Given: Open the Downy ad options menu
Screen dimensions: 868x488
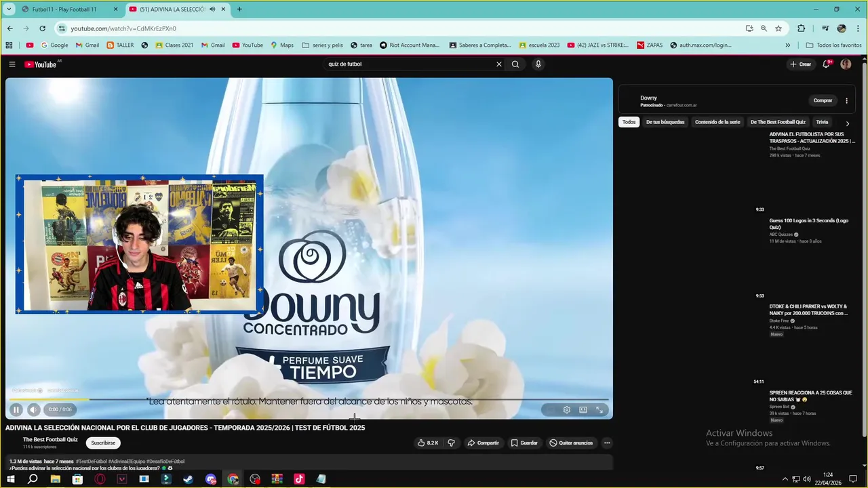Looking at the screenshot, I should pyautogui.click(x=846, y=100).
